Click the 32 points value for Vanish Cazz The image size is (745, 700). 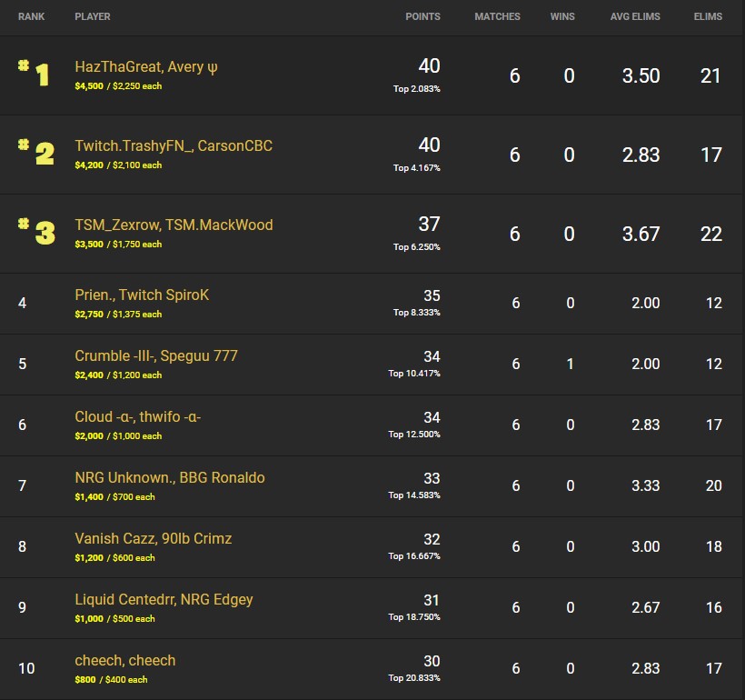[432, 539]
